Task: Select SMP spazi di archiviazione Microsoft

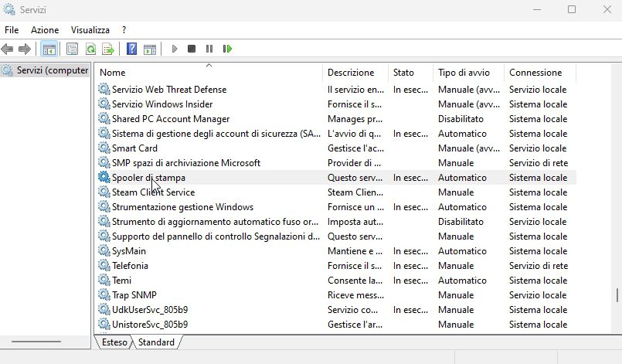Action: (x=186, y=163)
